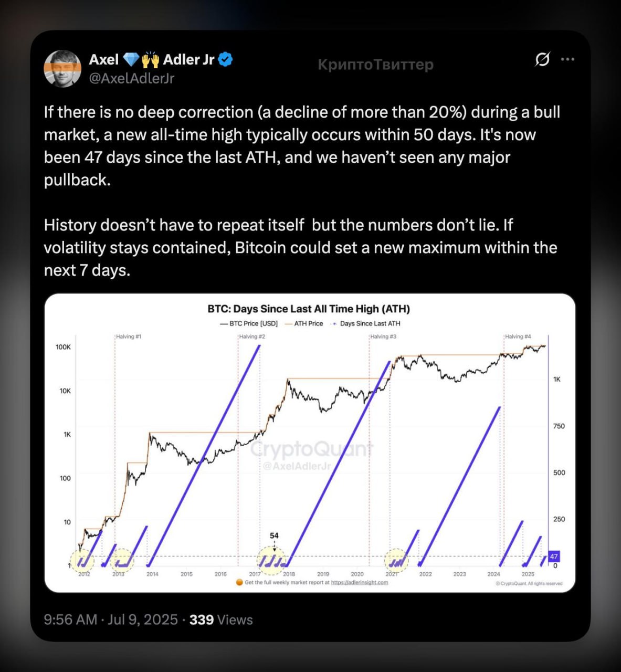The width and height of the screenshot is (621, 672).
Task: Click the purple 47 value badge
Action: 554,556
